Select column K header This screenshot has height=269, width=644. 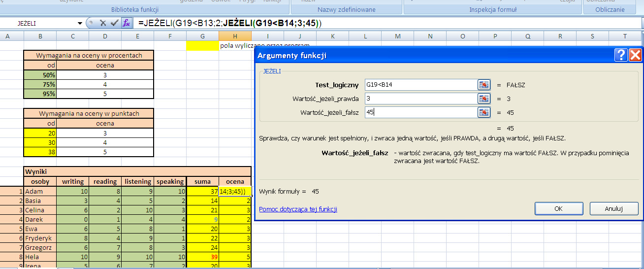point(332,36)
